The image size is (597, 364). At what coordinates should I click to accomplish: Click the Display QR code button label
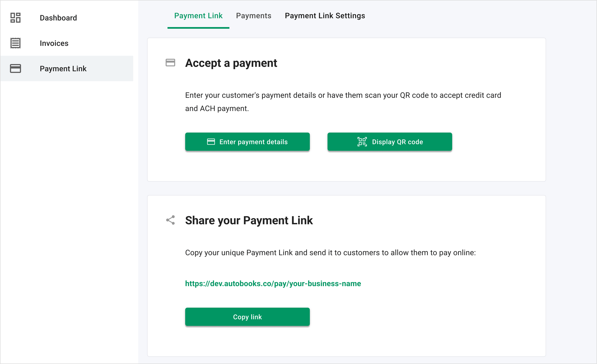(397, 142)
